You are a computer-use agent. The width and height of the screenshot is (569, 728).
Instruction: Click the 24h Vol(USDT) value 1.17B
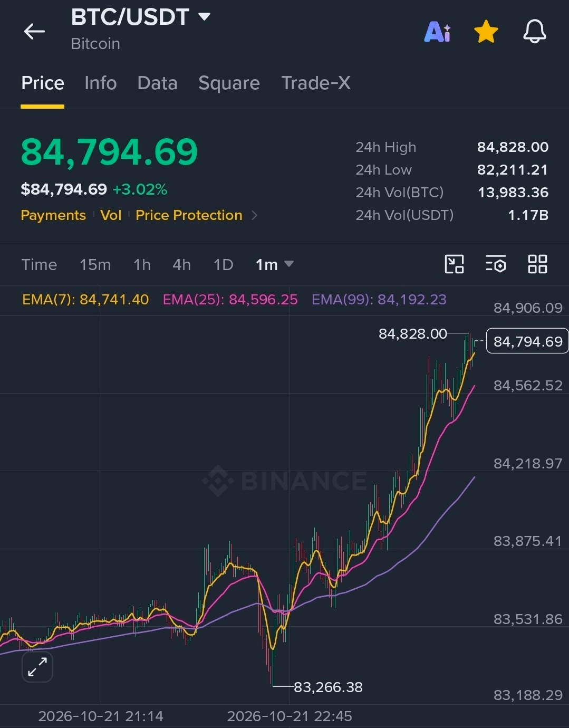[528, 215]
